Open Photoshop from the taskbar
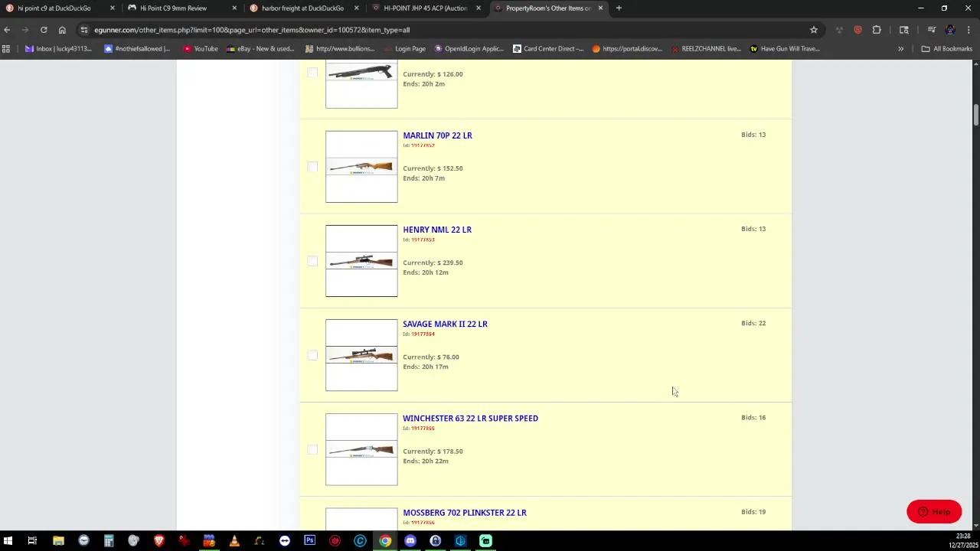Image resolution: width=980 pixels, height=551 pixels. (x=309, y=541)
